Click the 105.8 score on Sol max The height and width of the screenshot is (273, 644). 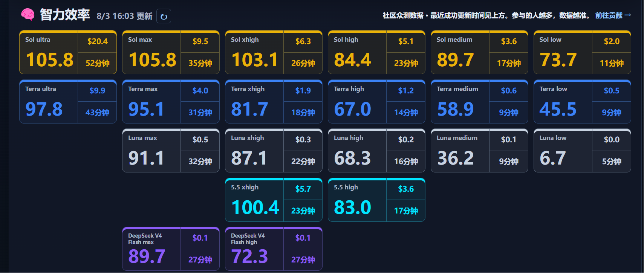(153, 60)
